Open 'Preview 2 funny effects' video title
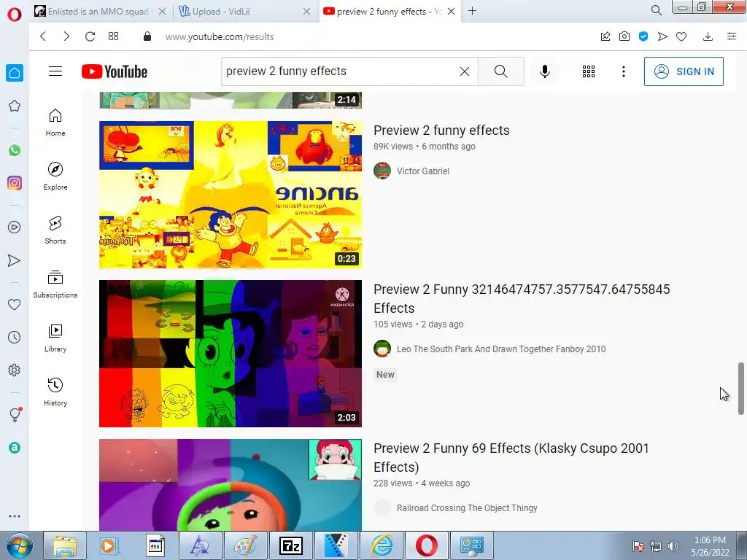The width and height of the screenshot is (747, 560). click(x=441, y=130)
